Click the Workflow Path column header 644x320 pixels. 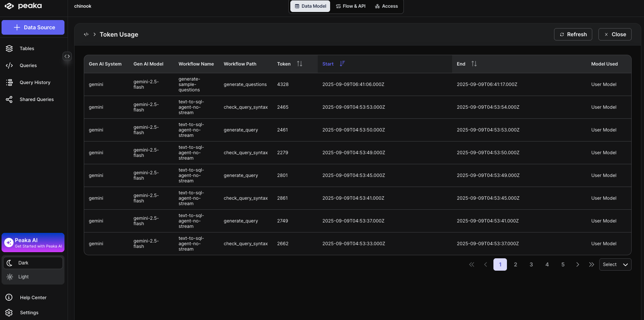(x=240, y=64)
